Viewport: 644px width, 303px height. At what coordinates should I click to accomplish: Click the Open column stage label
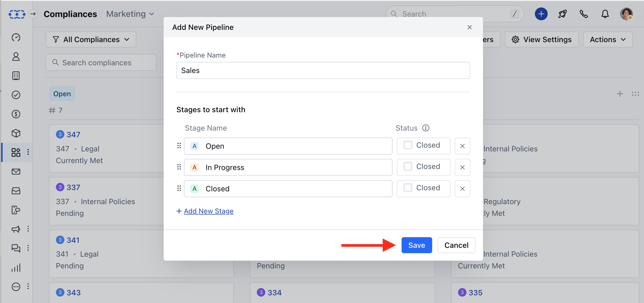coord(62,94)
